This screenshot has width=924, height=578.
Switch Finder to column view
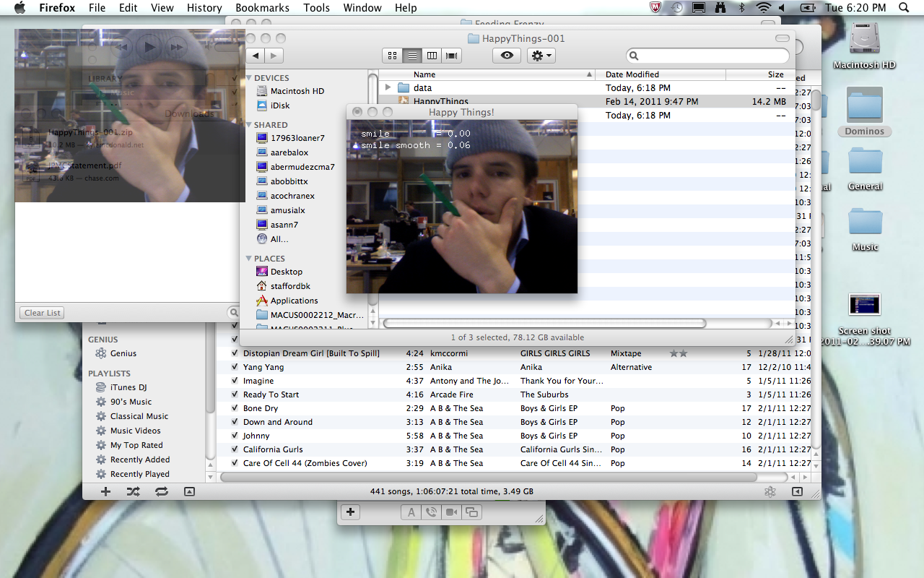[432, 56]
